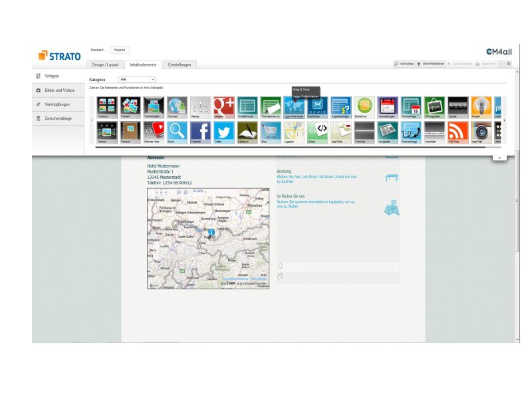532x399 pixels.
Task: Pick the Facebook widget icon
Action: click(x=201, y=132)
